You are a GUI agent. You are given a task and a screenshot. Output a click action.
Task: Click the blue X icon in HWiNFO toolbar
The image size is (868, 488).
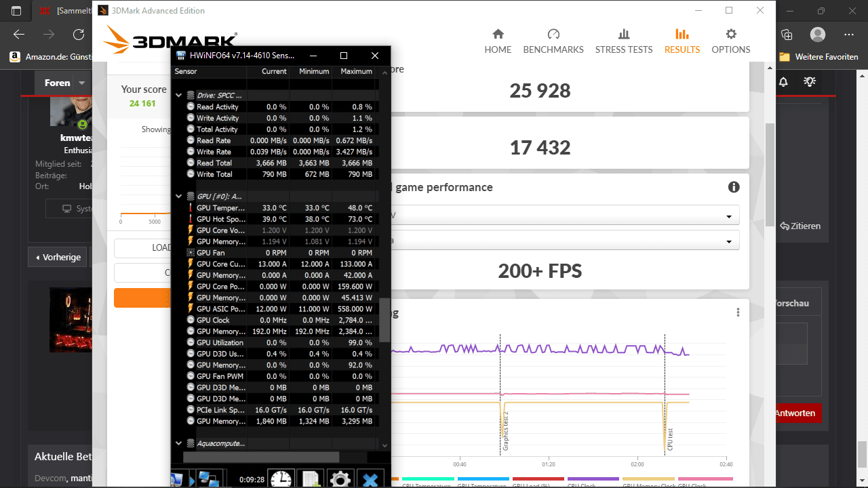click(x=370, y=479)
